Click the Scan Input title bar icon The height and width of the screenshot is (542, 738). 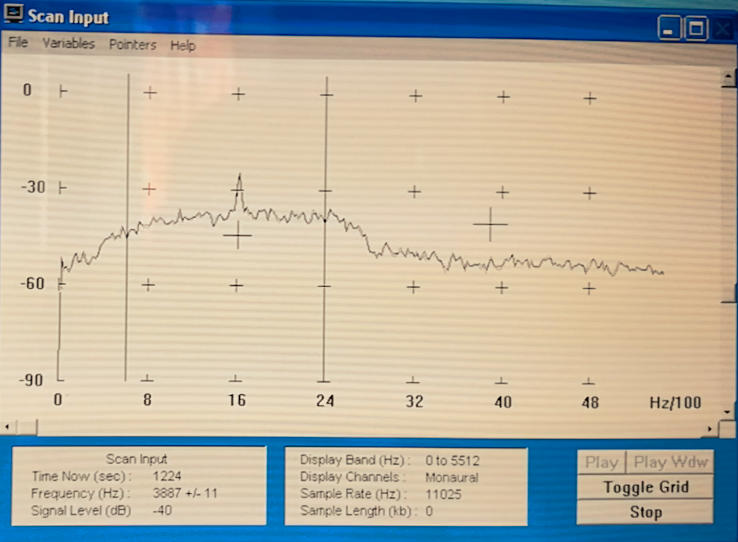click(x=13, y=14)
